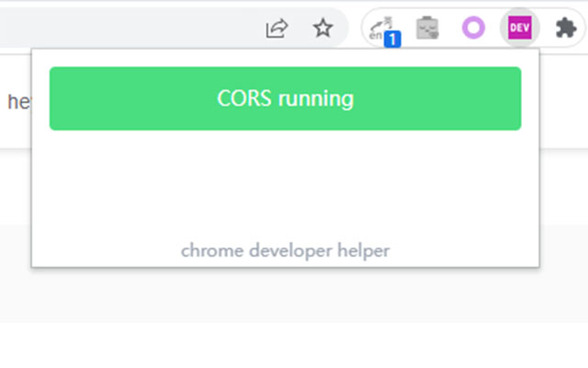The image size is (588, 368).
Task: Click the chrome developer helper text
Action: point(285,250)
